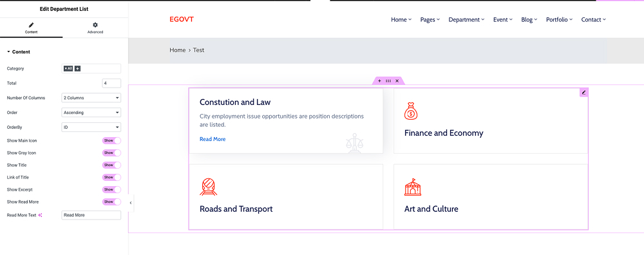Click the gear icon on Advanced tab
644x255 pixels.
[x=95, y=26]
